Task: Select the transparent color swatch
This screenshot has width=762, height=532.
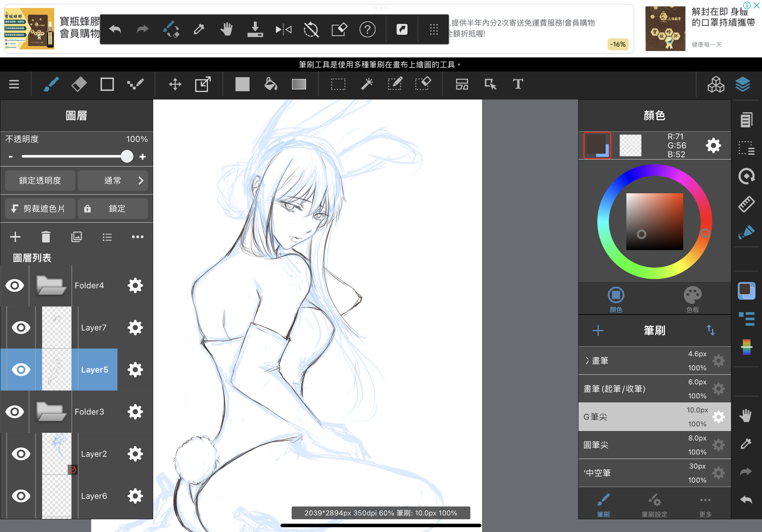Action: 630,145
